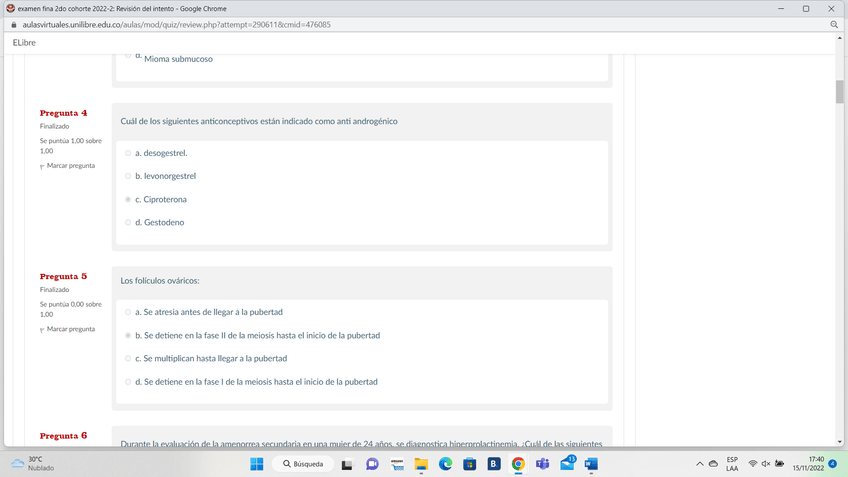Viewport: 848px width, 477px height.
Task: Open Microsoft Teams from taskbar
Action: pyautogui.click(x=542, y=464)
